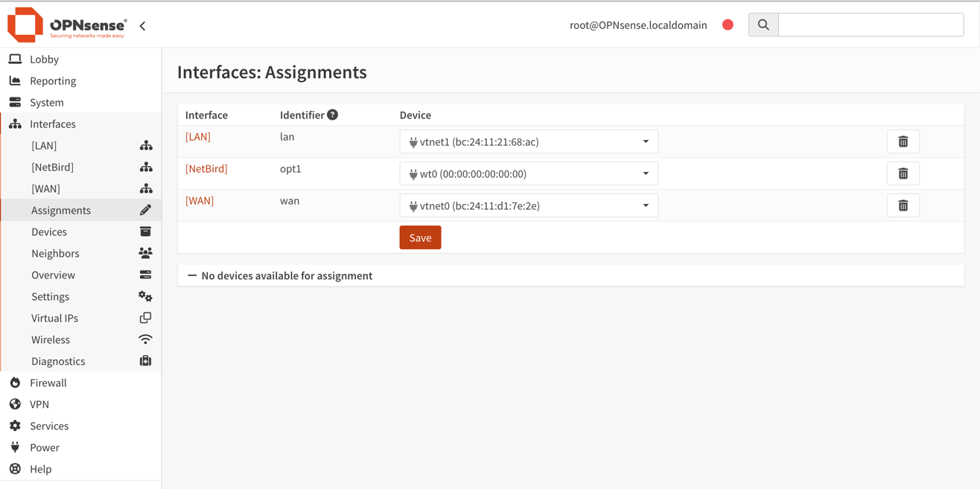This screenshot has height=489, width=980.
Task: Remove the WAN assignment with trash icon
Action: (903, 205)
